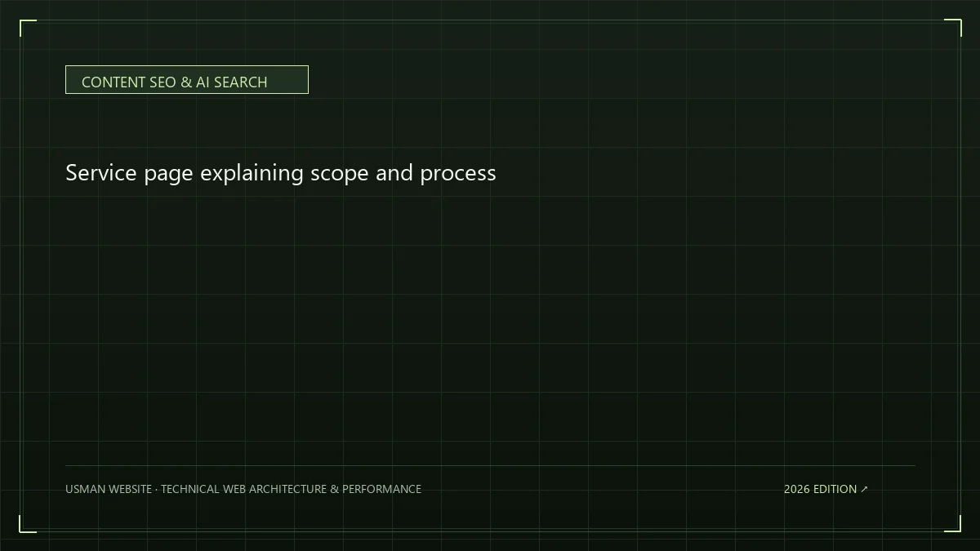
Task: Select the heading "Service page explaining scope and process"
Action: pyautogui.click(x=281, y=173)
